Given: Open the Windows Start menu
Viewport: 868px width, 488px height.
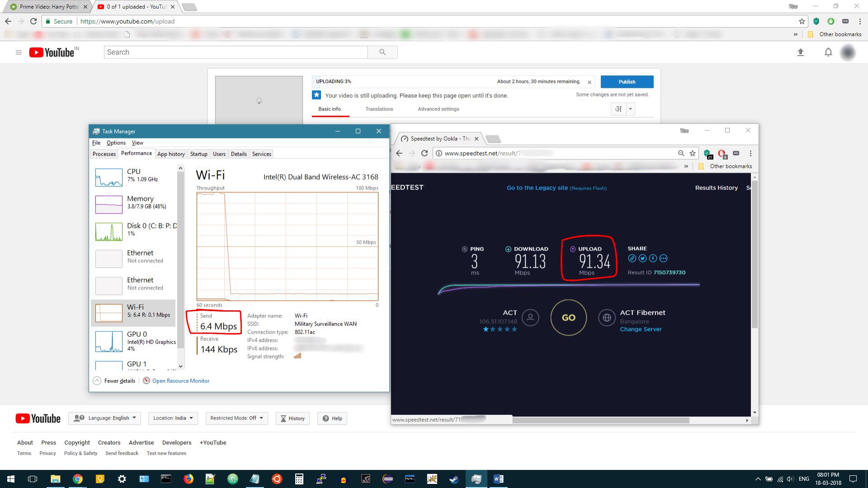Looking at the screenshot, I should tap(11, 479).
